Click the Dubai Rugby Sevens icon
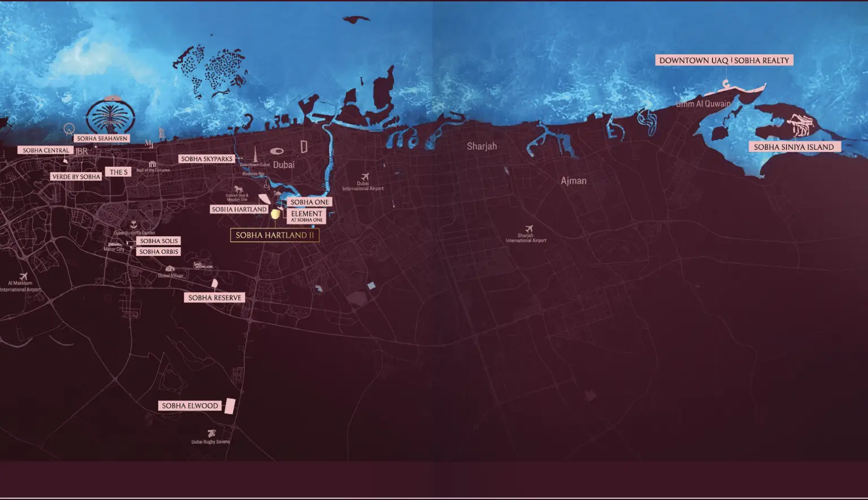 coord(211,434)
